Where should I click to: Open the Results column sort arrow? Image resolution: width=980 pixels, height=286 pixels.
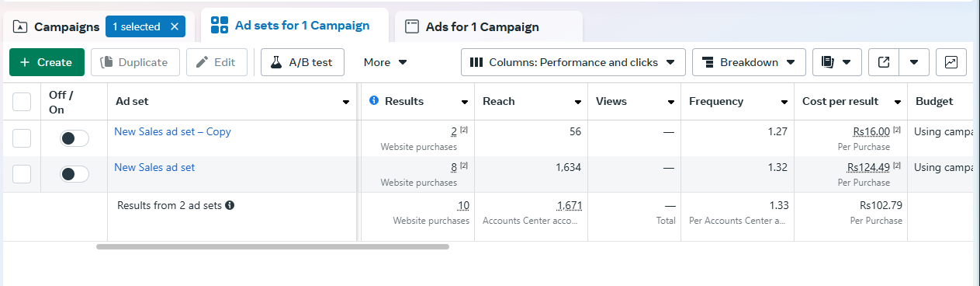coord(465,103)
